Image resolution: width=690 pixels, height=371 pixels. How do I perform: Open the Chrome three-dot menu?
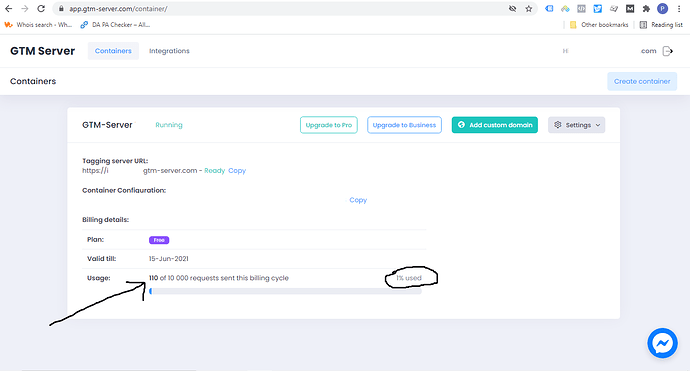(679, 9)
